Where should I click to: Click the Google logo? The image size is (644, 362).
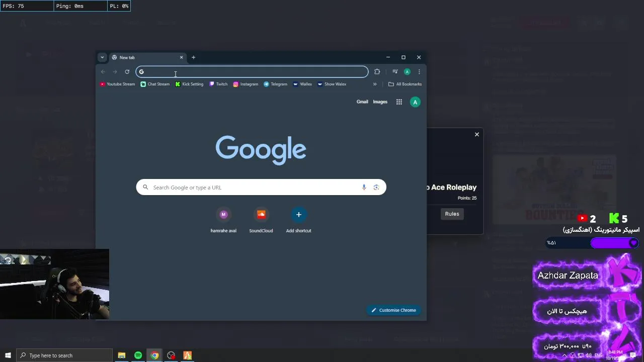261,150
